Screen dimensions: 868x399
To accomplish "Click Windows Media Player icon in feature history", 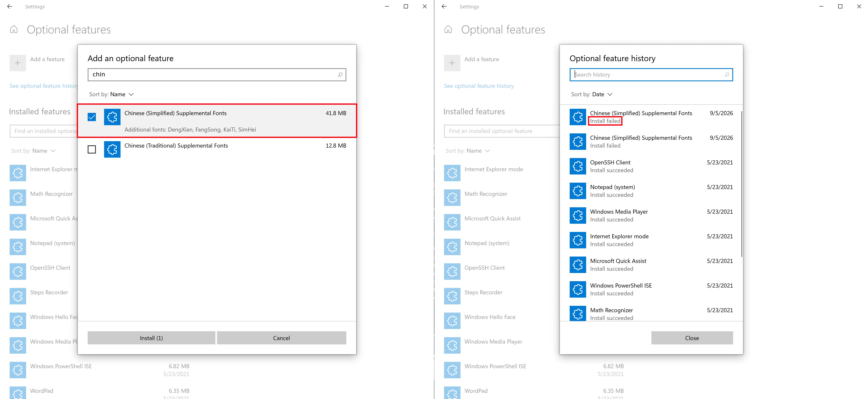I will click(578, 215).
